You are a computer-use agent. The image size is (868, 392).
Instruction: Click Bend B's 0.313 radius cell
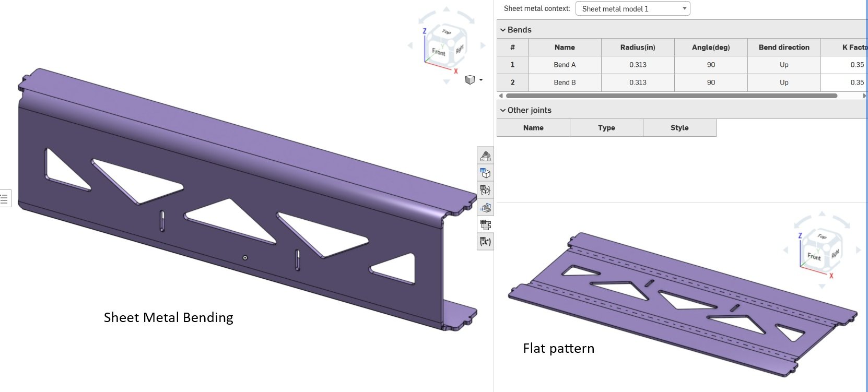click(638, 82)
